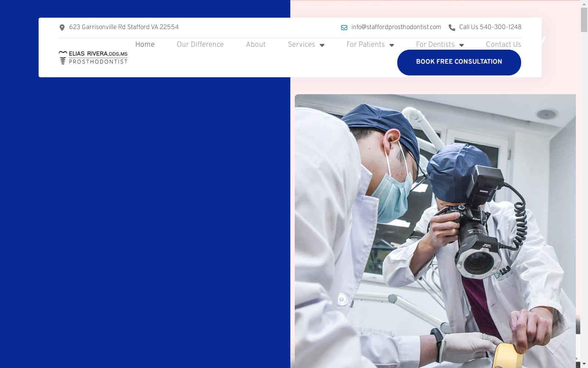Click the page scrollbar up arrow
The image size is (588, 368).
(584, 4)
